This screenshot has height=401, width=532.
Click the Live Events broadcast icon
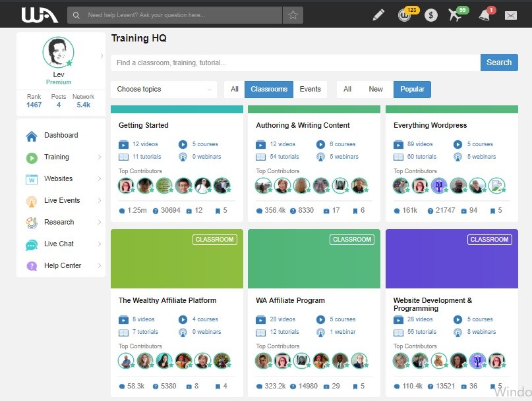(32, 201)
